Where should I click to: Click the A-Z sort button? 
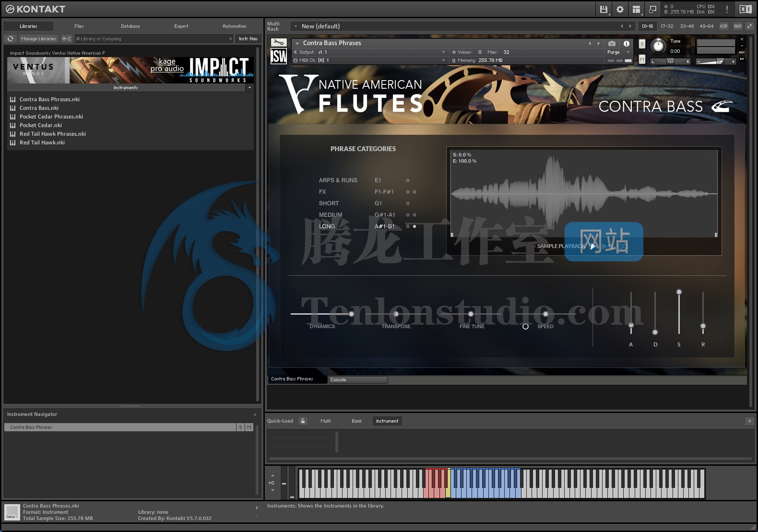point(67,39)
